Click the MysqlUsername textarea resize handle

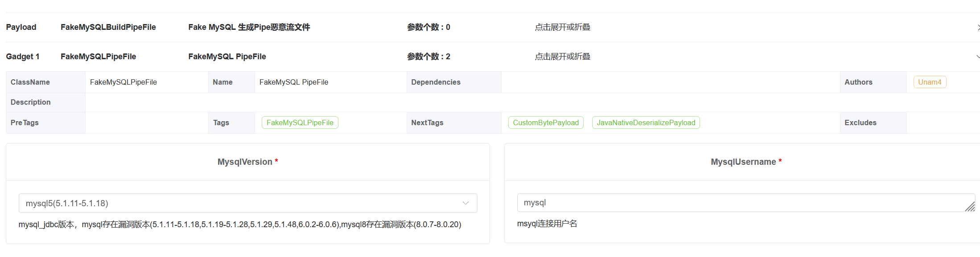point(970,207)
